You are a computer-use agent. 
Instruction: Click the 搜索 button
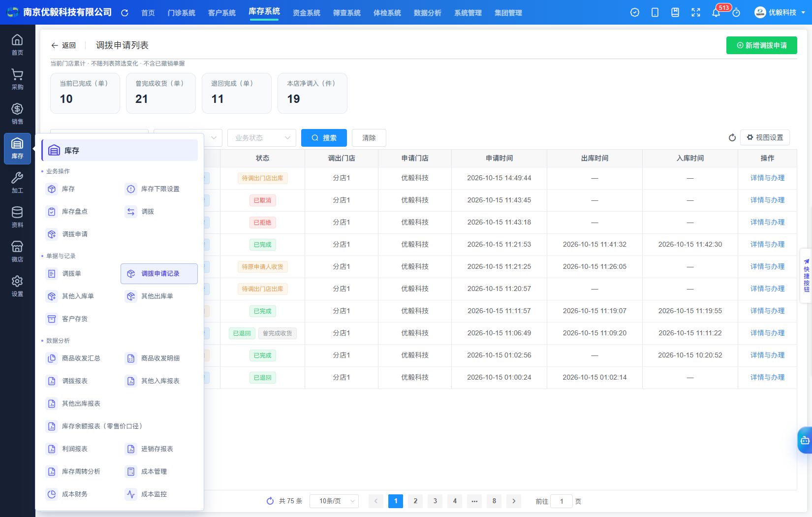(x=324, y=138)
